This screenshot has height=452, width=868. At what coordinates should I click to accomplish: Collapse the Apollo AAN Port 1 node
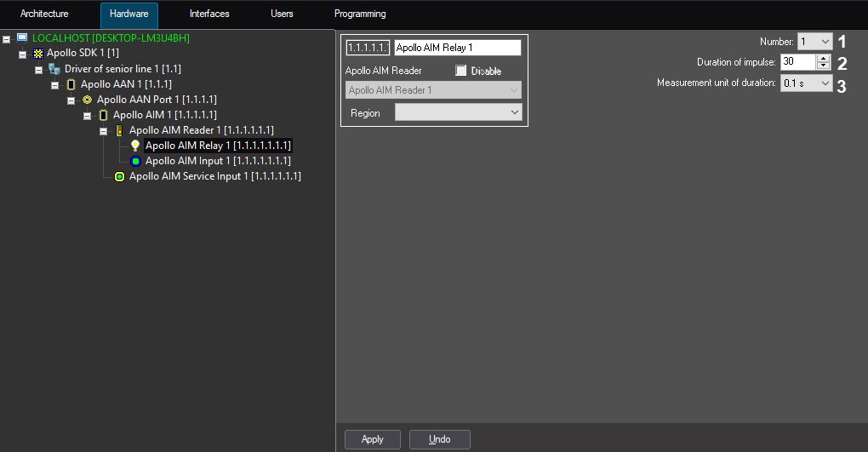pyautogui.click(x=71, y=100)
